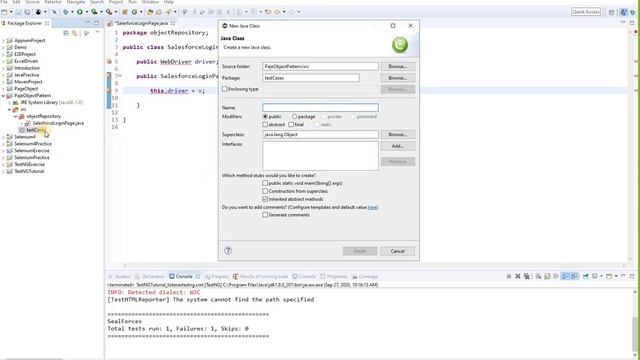The image size is (640, 360).
Task: Click the Add interfaces button
Action: point(398,146)
